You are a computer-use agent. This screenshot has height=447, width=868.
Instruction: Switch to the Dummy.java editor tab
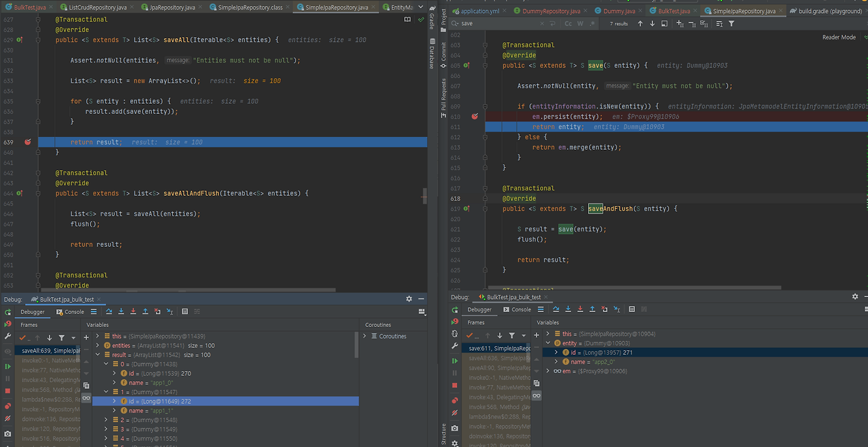[x=618, y=12]
